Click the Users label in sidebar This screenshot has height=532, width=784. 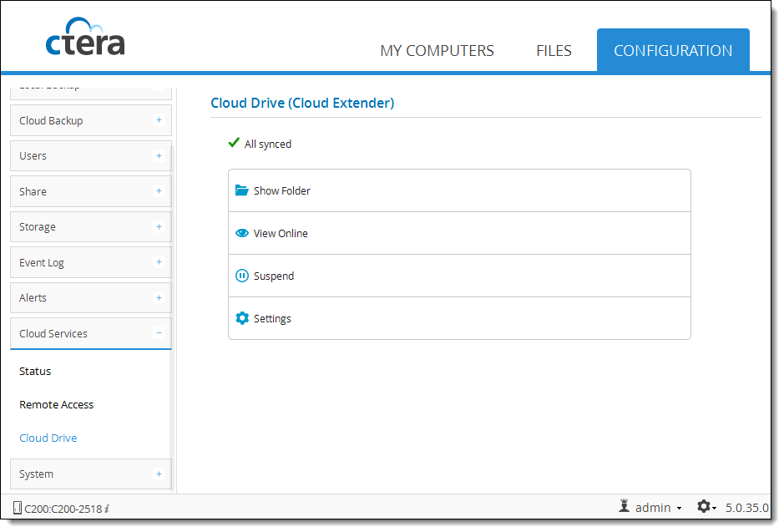tap(33, 155)
